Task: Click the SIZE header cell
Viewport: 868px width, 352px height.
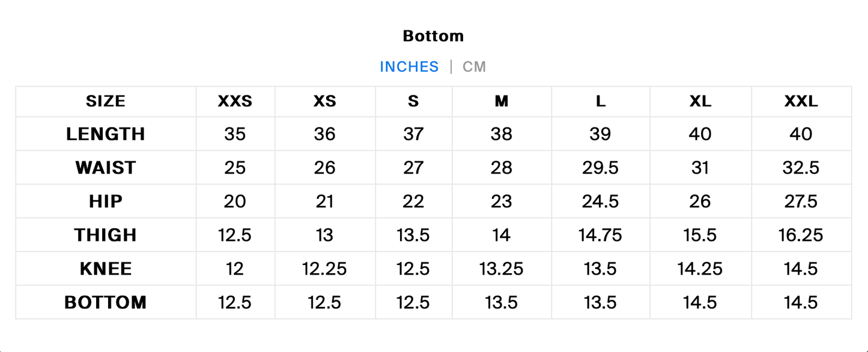Action: pyautogui.click(x=106, y=102)
